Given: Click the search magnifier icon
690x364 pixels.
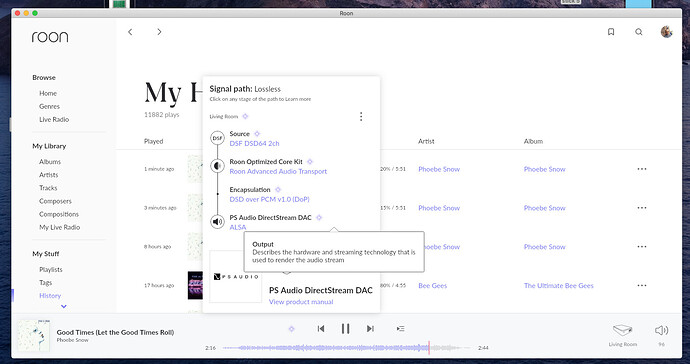Looking at the screenshot, I should click(x=639, y=32).
